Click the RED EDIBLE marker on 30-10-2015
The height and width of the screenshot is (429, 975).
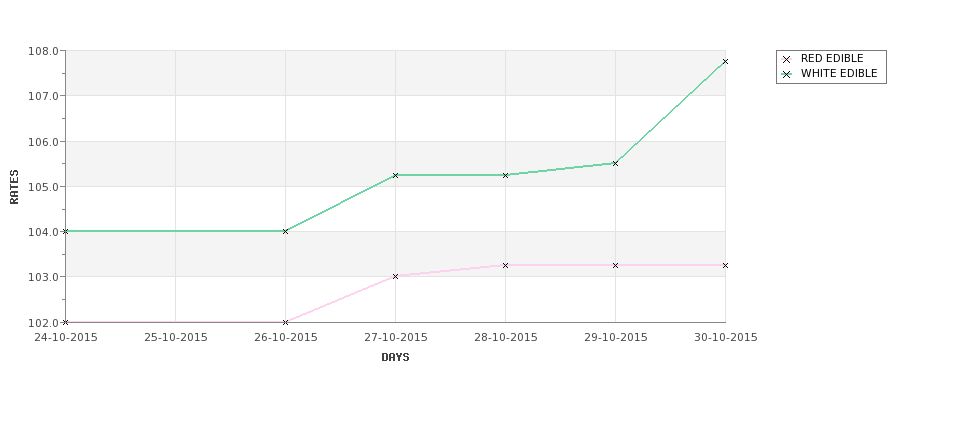click(x=725, y=265)
